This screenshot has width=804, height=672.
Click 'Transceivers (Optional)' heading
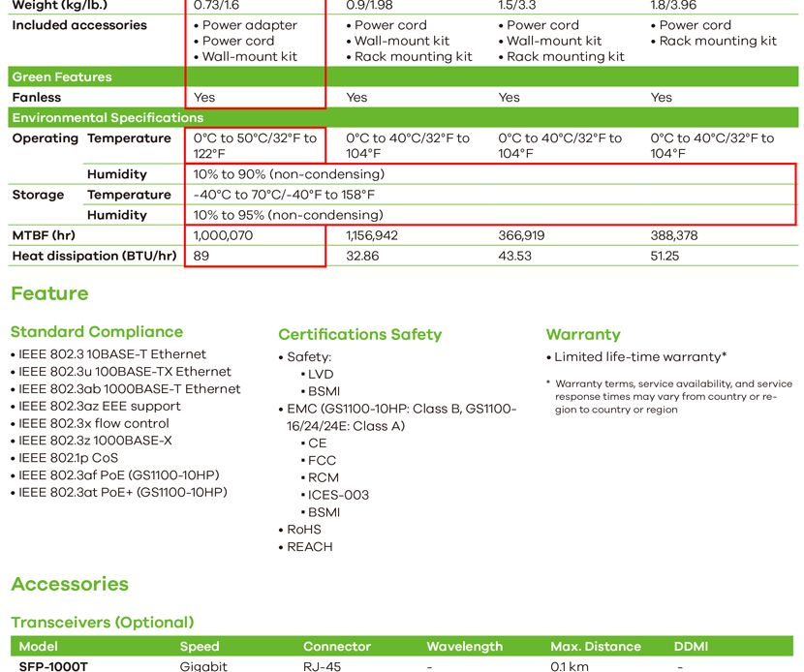point(103,623)
